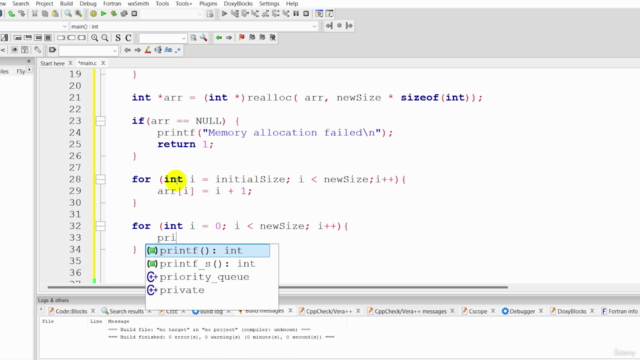Image resolution: width=640 pixels, height=360 pixels.
Task: Open the Project menu
Action: click(x=44, y=4)
